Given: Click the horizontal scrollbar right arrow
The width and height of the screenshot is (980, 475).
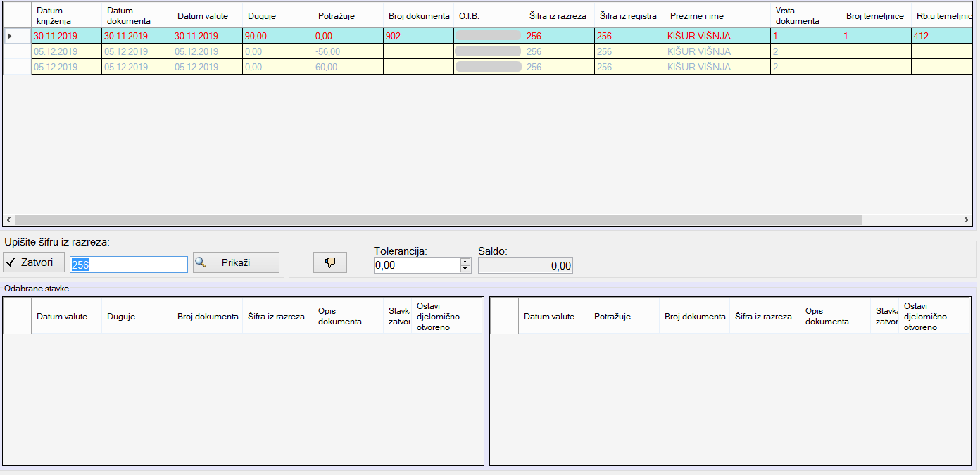Looking at the screenshot, I should (x=967, y=220).
